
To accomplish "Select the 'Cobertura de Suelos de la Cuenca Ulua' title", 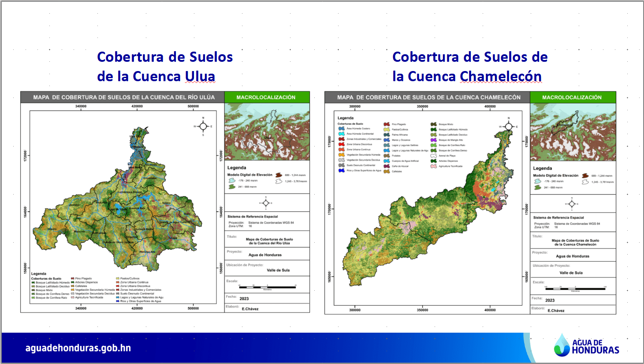I will (164, 67).
